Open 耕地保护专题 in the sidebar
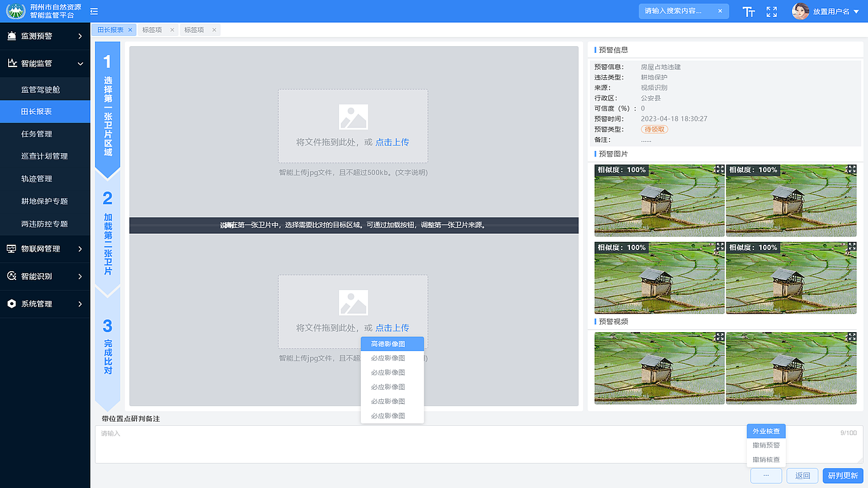The width and height of the screenshot is (868, 488). (x=45, y=201)
